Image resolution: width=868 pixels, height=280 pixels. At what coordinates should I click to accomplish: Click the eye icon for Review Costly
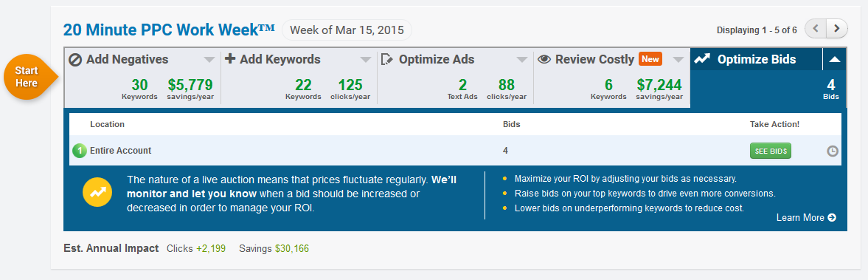tap(544, 59)
